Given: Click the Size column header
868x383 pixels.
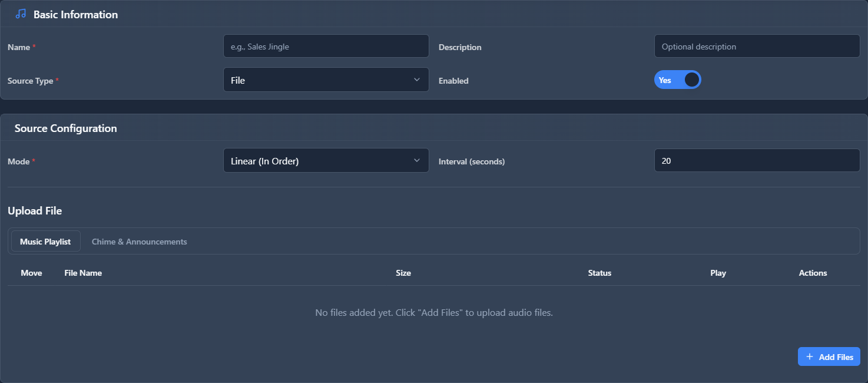Looking at the screenshot, I should coord(403,273).
